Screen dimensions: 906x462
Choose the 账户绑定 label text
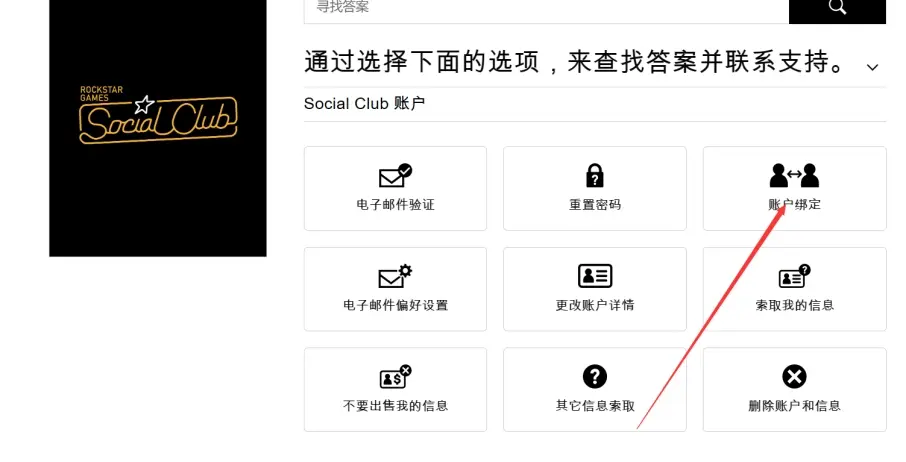pos(794,204)
